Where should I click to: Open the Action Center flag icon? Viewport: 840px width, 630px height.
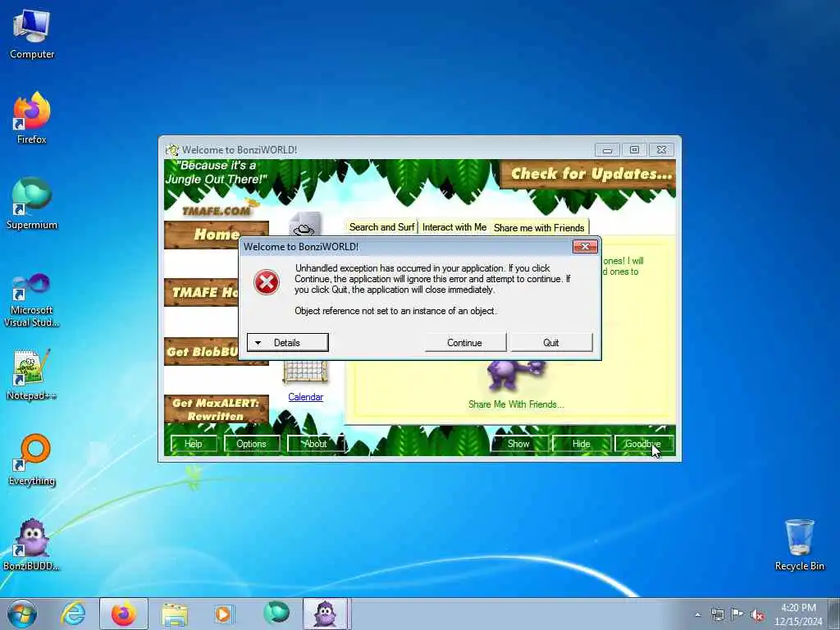tap(737, 614)
